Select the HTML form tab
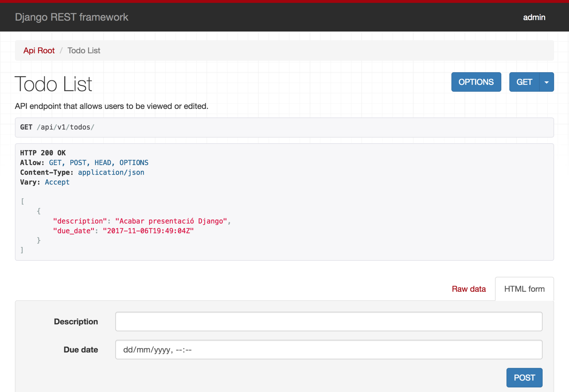The image size is (569, 392). pos(524,289)
